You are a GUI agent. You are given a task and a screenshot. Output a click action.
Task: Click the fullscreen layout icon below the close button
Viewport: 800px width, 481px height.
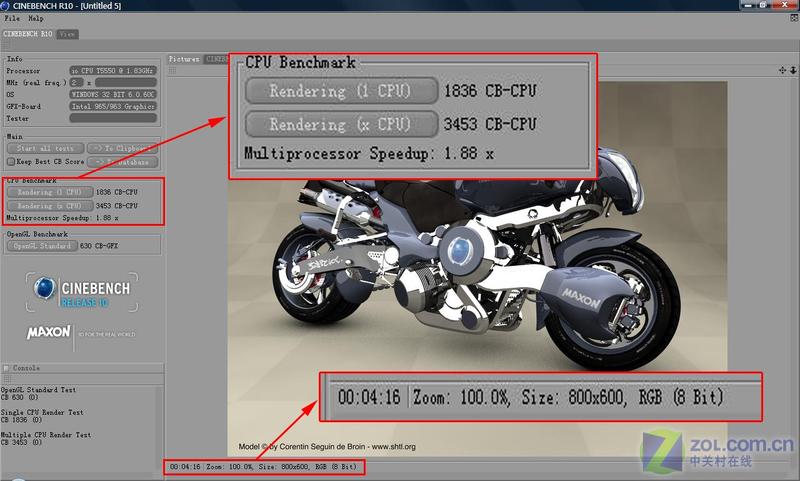(x=794, y=18)
